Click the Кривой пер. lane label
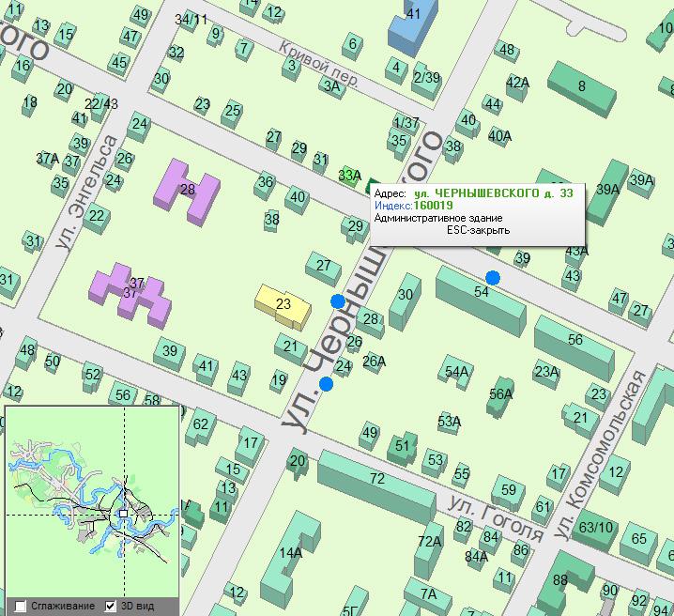674x616 pixels. pyautogui.click(x=321, y=63)
